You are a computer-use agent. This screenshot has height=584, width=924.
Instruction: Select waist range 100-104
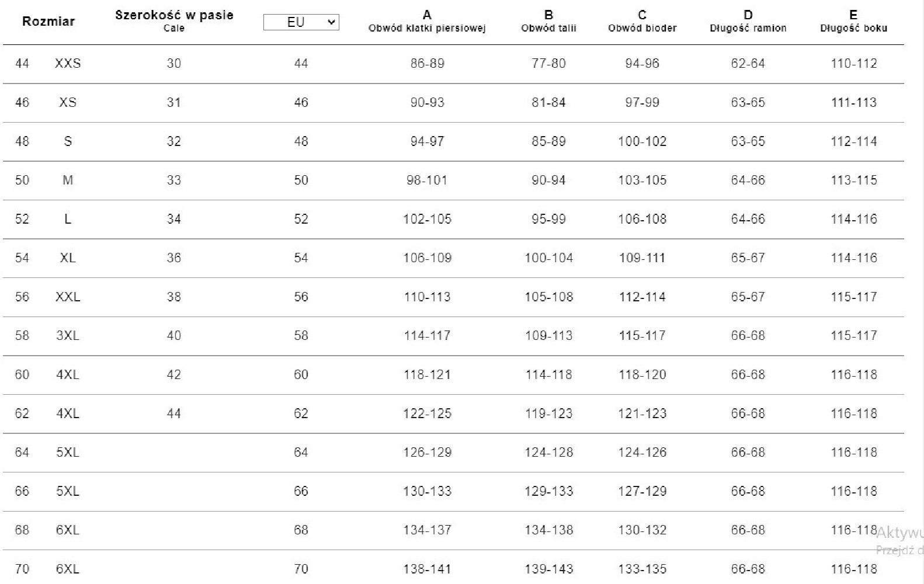548,258
